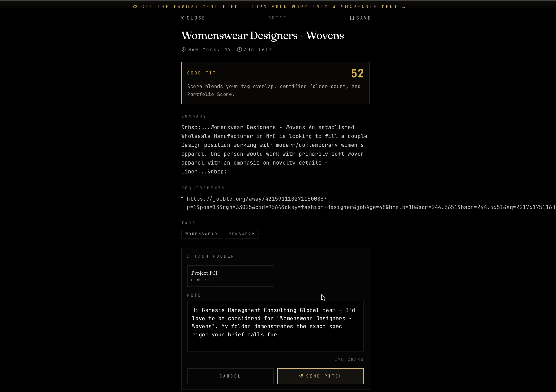Click the Good Fit score 52
Image resolution: width=556 pixels, height=392 pixels.
point(357,73)
